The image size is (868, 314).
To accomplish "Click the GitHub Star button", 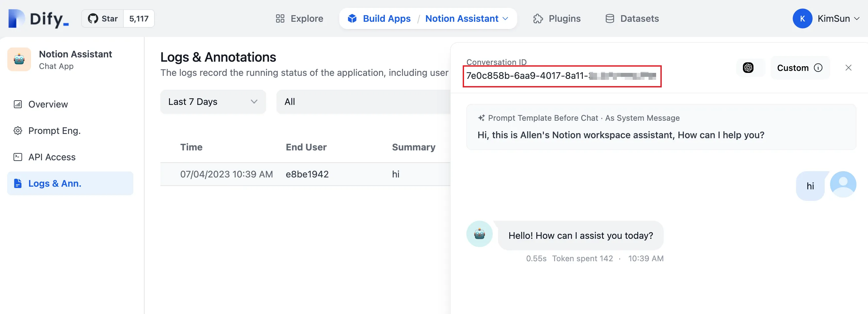I will click(103, 18).
